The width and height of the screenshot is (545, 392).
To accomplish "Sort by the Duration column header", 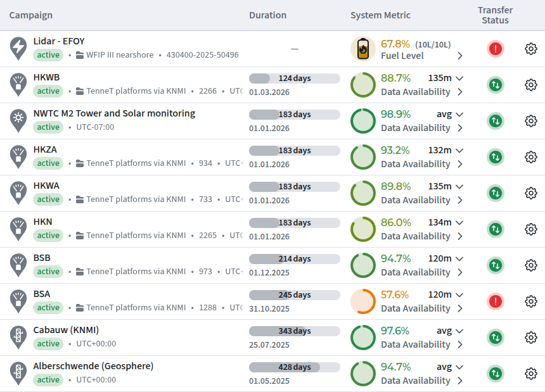I will pos(267,15).
